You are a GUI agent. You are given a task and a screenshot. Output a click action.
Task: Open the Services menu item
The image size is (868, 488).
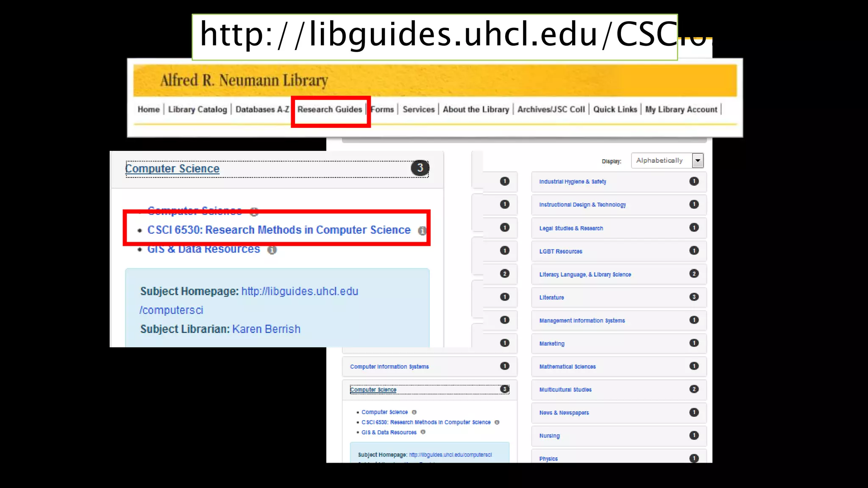[x=419, y=109]
